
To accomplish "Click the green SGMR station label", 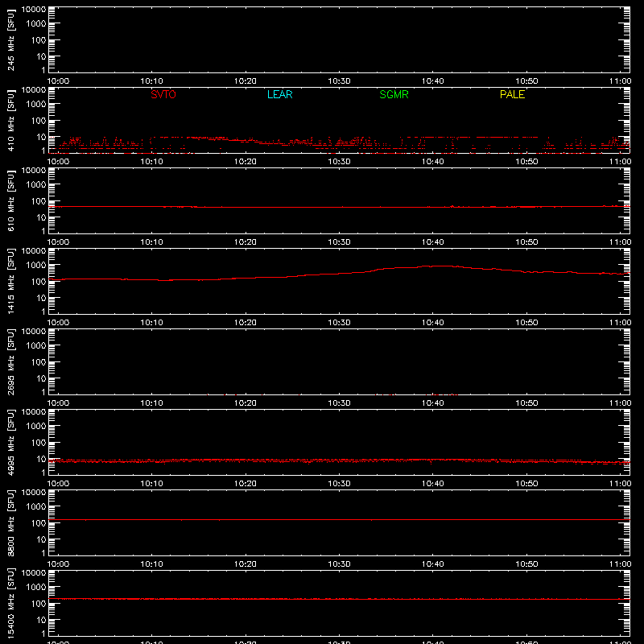I will (x=394, y=94).
